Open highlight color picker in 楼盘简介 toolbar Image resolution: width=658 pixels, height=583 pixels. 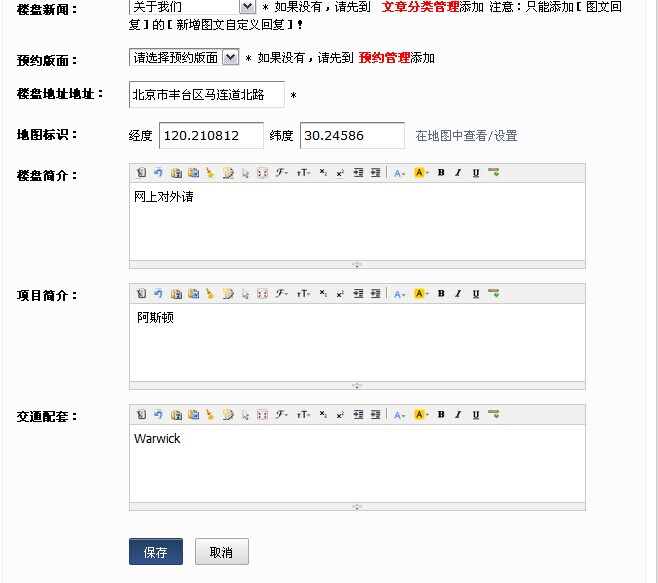pos(421,173)
